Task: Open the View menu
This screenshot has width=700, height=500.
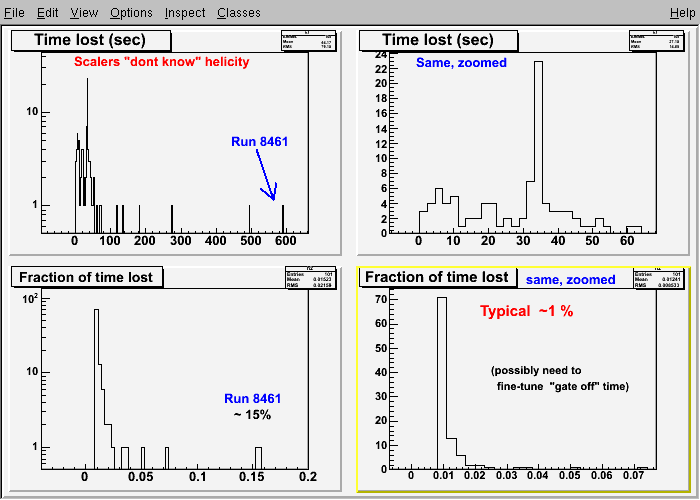Action: (x=84, y=13)
